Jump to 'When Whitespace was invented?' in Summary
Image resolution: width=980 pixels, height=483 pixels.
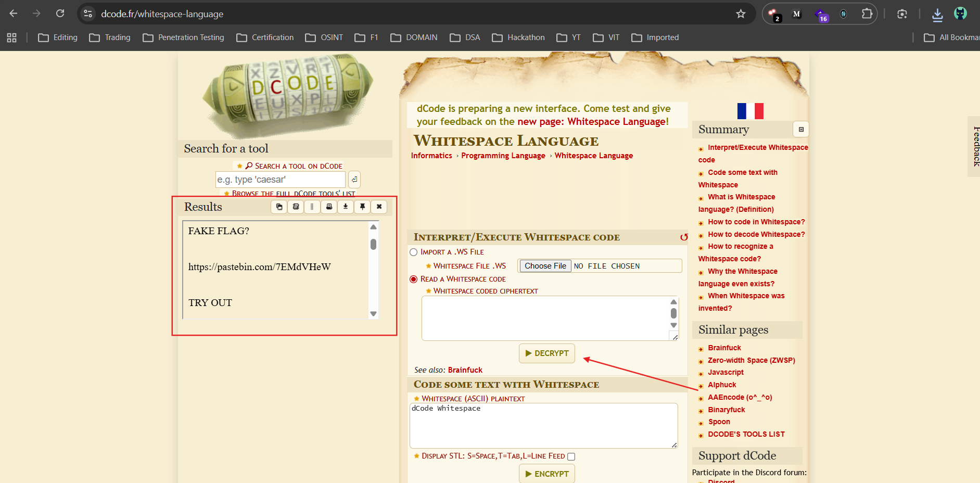click(x=742, y=302)
